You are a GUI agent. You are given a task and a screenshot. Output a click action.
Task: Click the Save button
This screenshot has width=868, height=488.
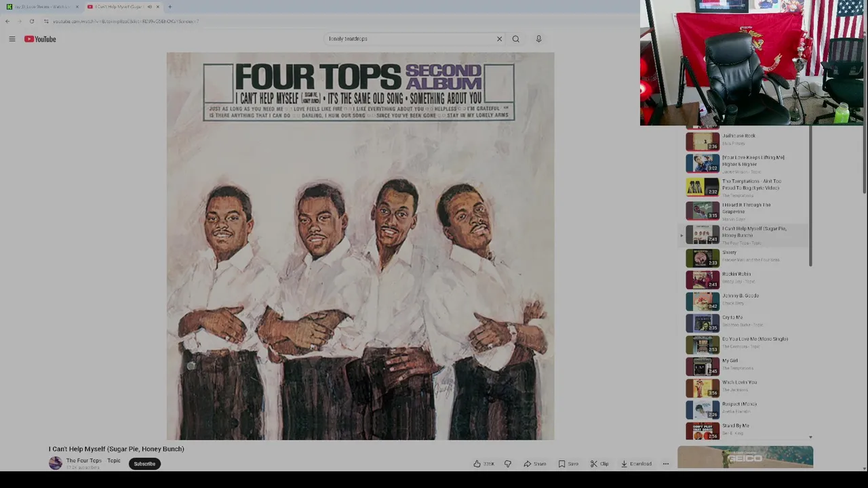click(x=568, y=464)
